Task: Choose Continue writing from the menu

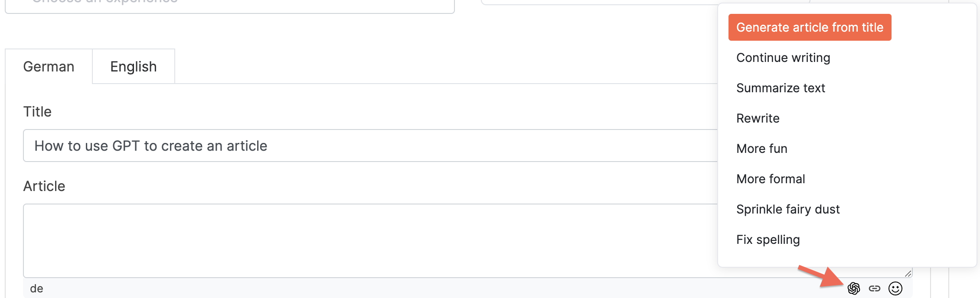Action: (783, 58)
